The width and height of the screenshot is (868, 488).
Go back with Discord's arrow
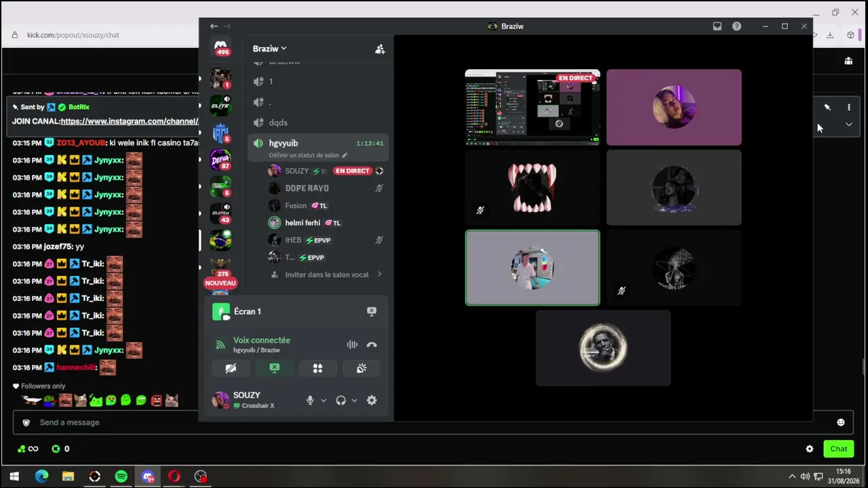214,26
